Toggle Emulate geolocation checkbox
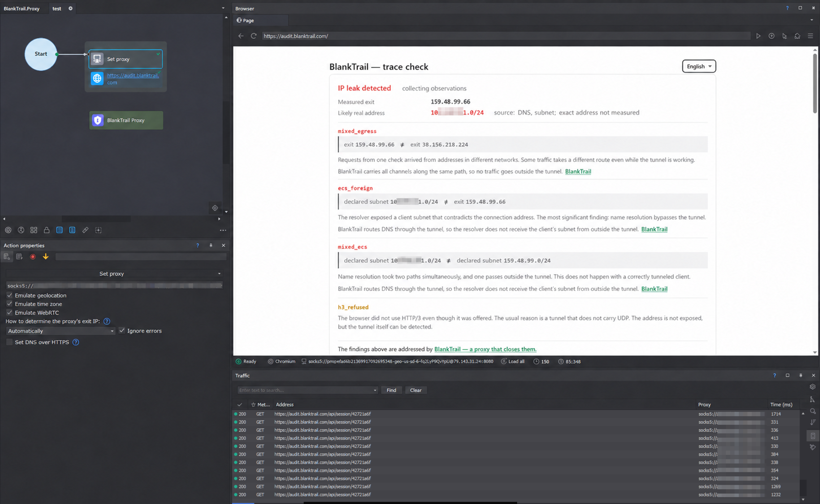The height and width of the screenshot is (504, 820). pyautogui.click(x=9, y=295)
